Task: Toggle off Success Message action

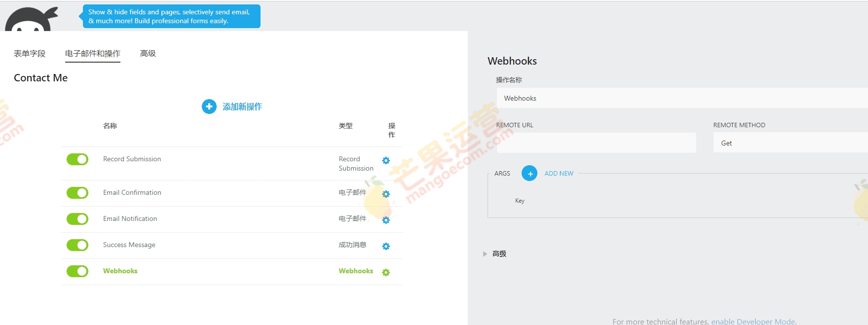Action: (x=77, y=245)
